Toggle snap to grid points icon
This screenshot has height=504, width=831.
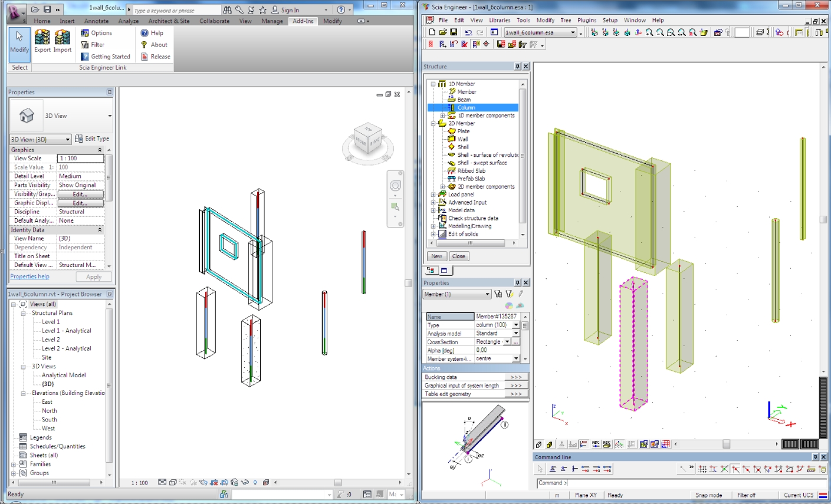(x=702, y=469)
